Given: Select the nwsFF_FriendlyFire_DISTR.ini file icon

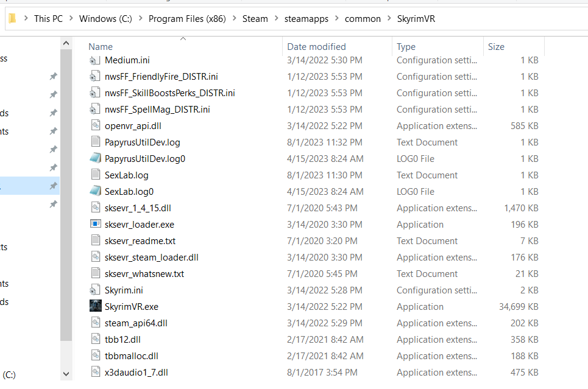Looking at the screenshot, I should pyautogui.click(x=95, y=76).
